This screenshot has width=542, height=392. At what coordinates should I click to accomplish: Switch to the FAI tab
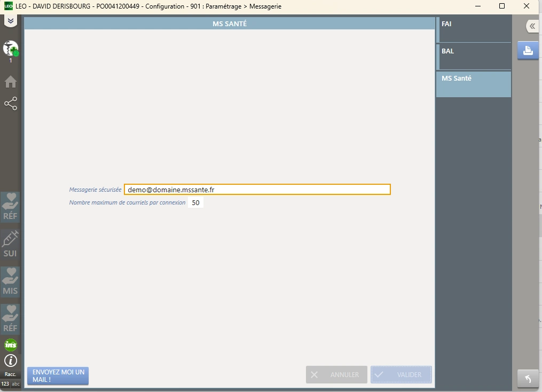coord(474,29)
